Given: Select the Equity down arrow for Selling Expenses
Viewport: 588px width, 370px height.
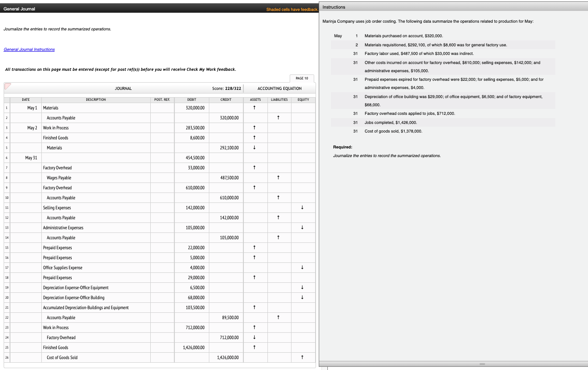Looking at the screenshot, I should 303,207.
